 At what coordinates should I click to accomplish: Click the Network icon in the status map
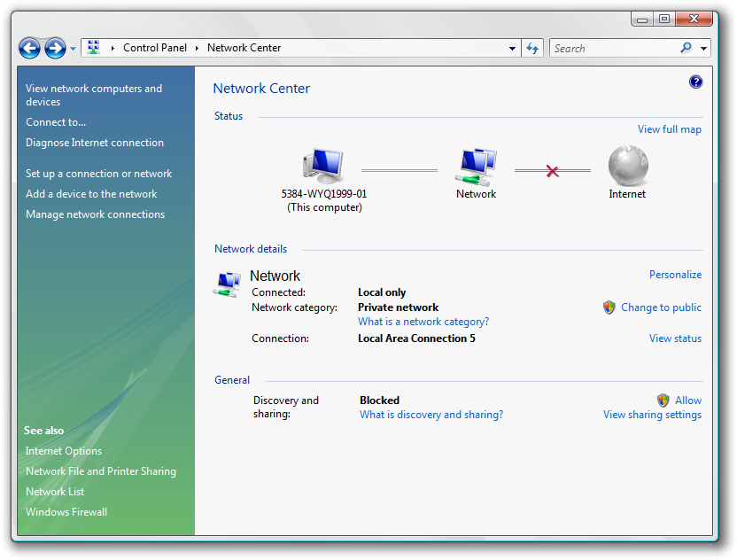pos(477,167)
